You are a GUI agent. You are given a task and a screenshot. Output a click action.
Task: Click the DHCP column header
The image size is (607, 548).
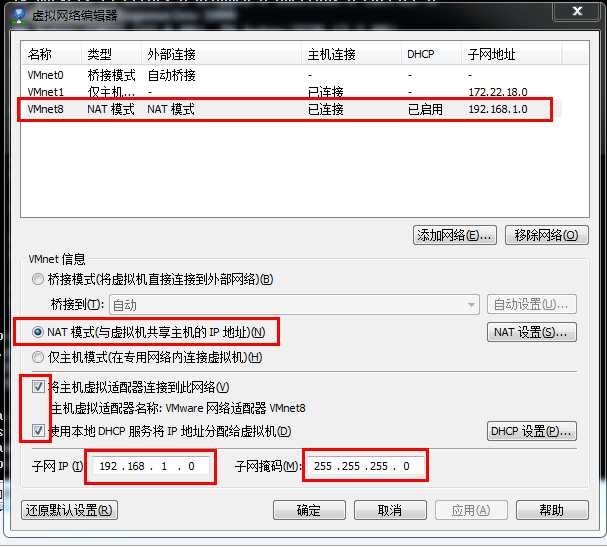[x=431, y=54]
